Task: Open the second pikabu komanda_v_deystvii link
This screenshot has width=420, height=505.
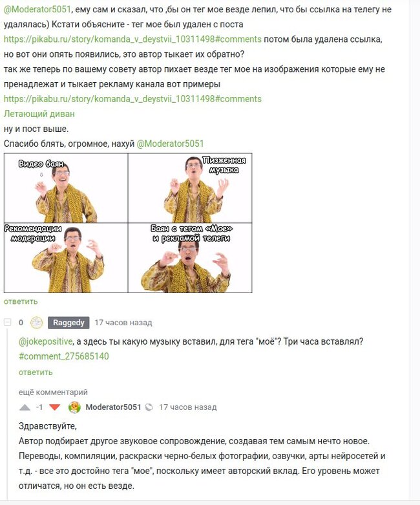Action: [x=132, y=99]
